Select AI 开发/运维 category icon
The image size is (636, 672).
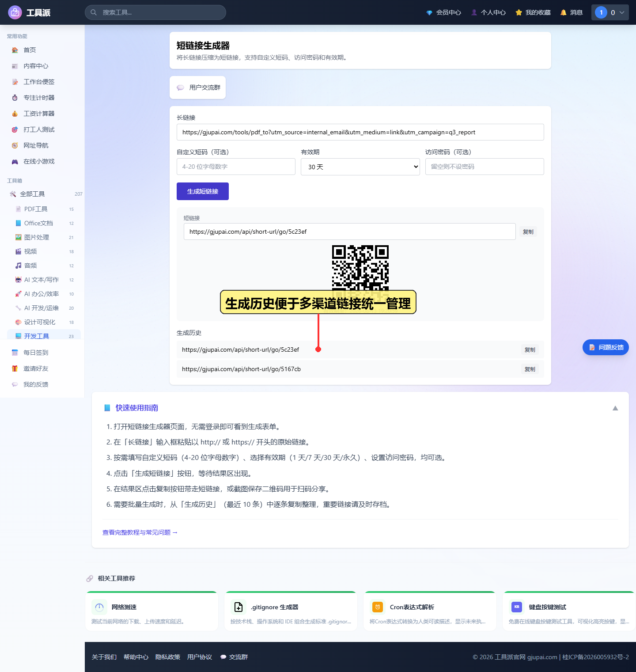18,308
